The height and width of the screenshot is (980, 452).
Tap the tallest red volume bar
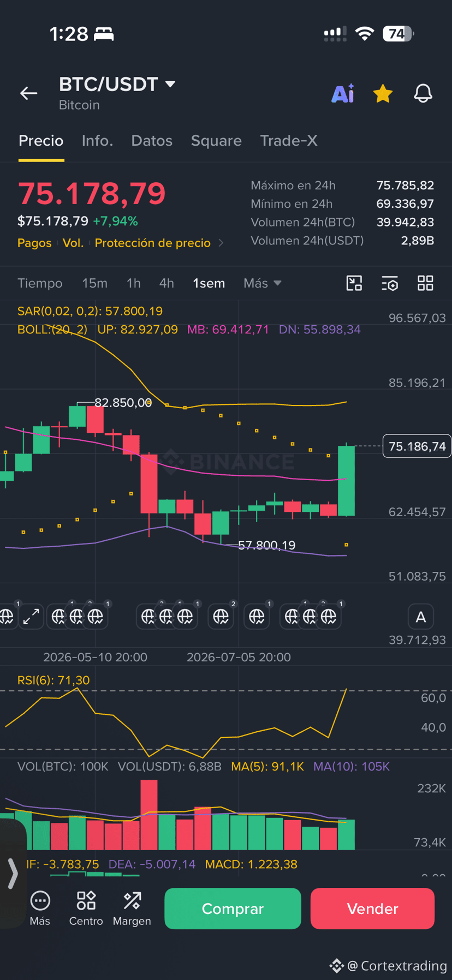coord(149,814)
